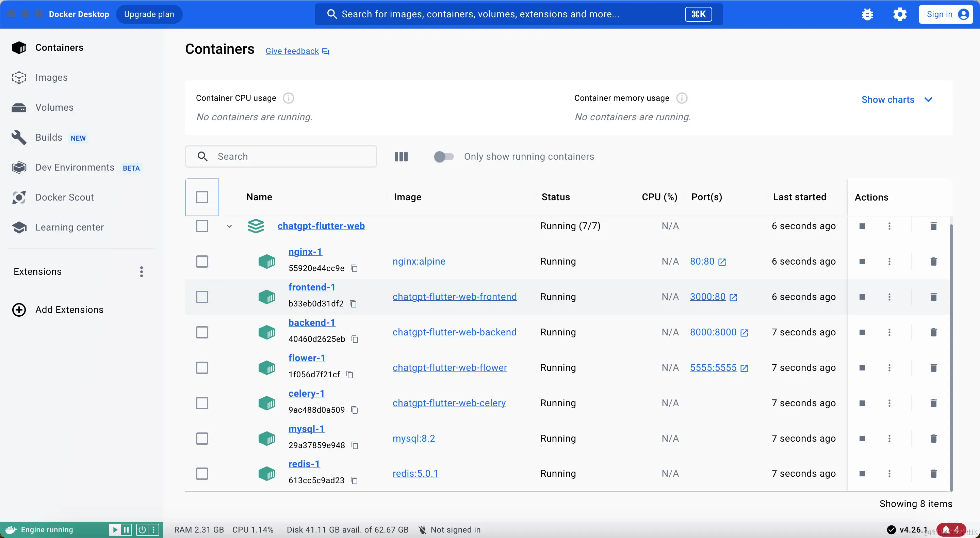980x538 pixels.
Task: Delete the celery-1 container
Action: coord(933,403)
